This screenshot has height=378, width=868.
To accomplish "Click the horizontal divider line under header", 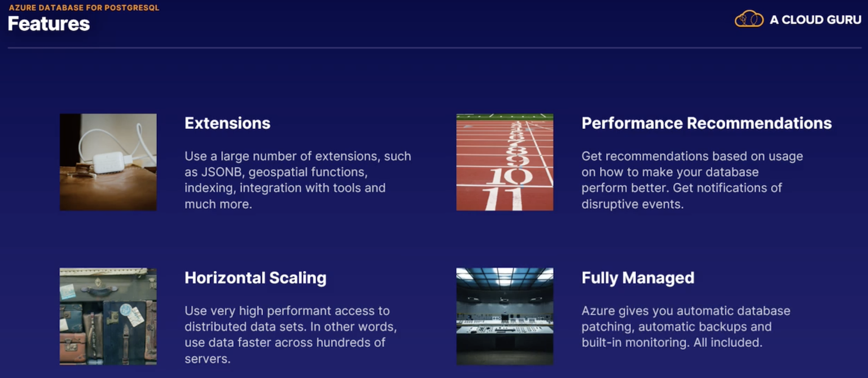I will (434, 48).
